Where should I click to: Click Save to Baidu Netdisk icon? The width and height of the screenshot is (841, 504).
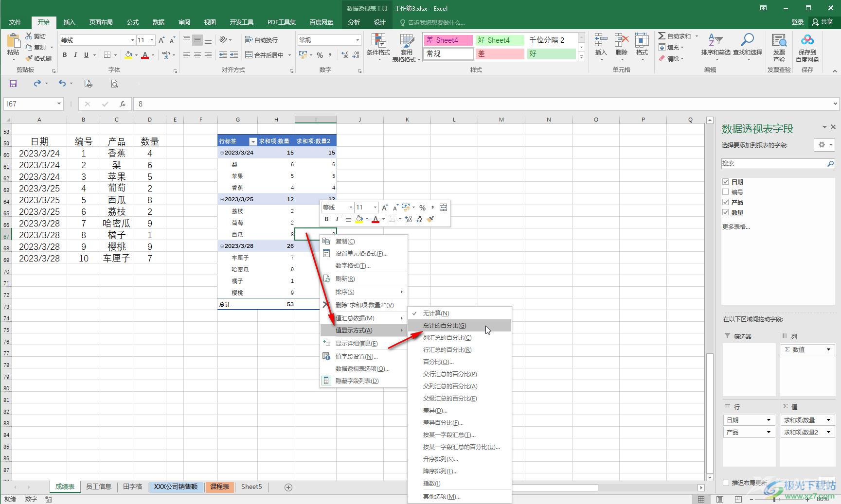pyautogui.click(x=807, y=41)
